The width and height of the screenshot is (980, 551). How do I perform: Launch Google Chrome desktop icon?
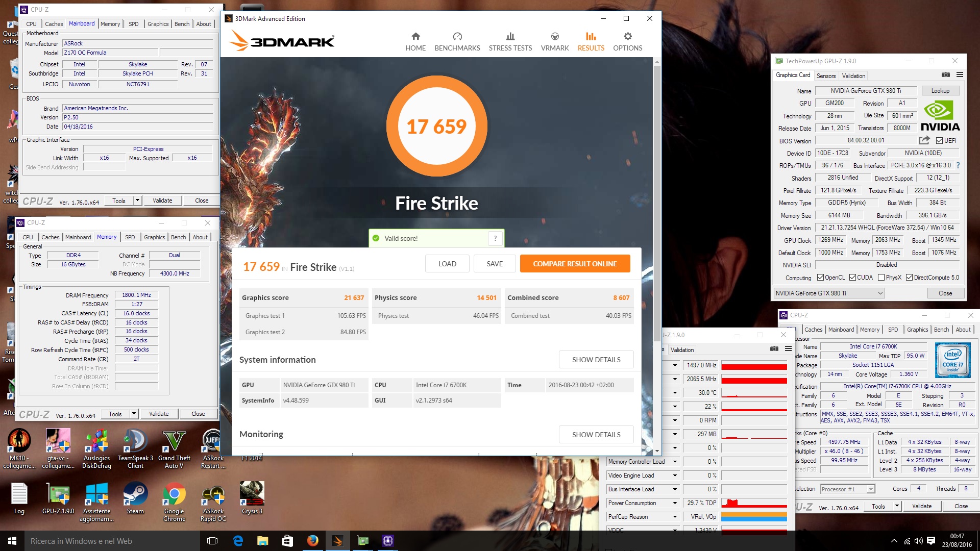tap(174, 502)
